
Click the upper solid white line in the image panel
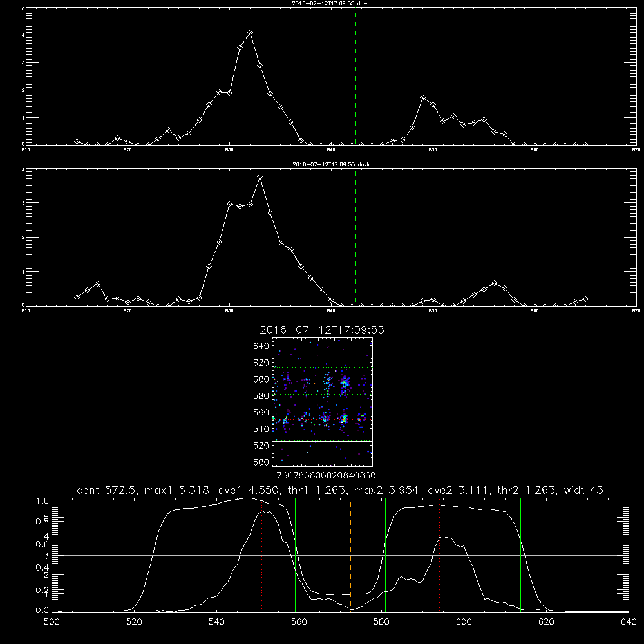tap(323, 363)
